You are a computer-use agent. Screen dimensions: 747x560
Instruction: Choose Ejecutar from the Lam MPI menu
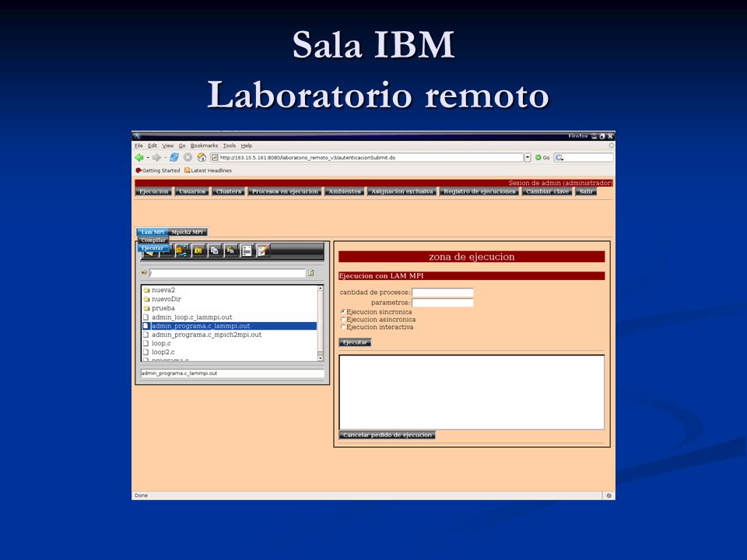(x=153, y=248)
